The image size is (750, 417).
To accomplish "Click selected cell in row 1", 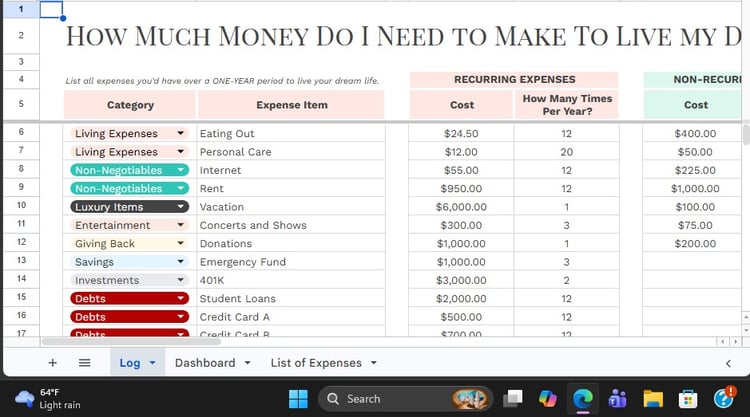I will point(51,10).
